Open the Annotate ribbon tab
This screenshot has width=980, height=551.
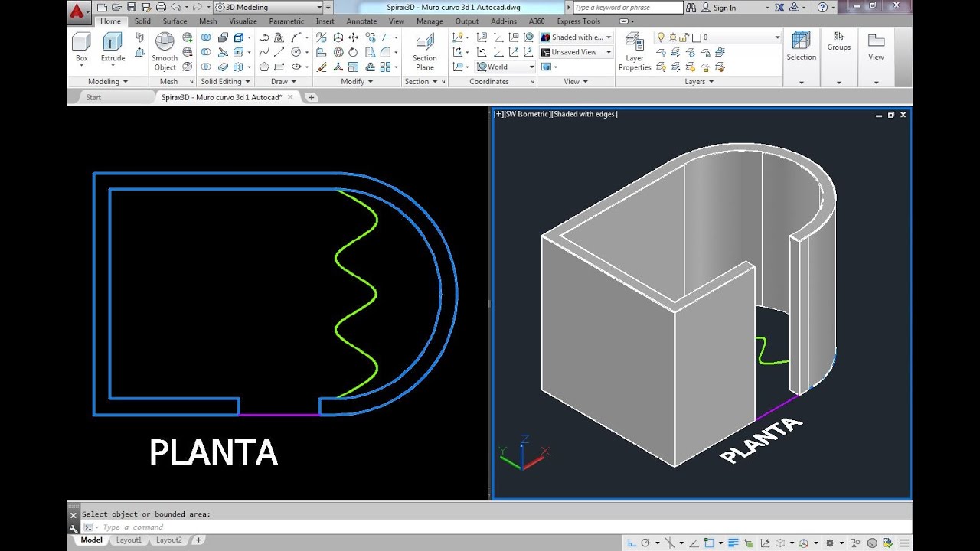(361, 21)
